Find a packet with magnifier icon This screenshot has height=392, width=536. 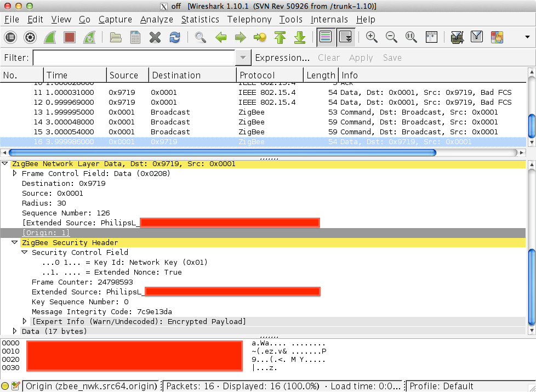201,37
